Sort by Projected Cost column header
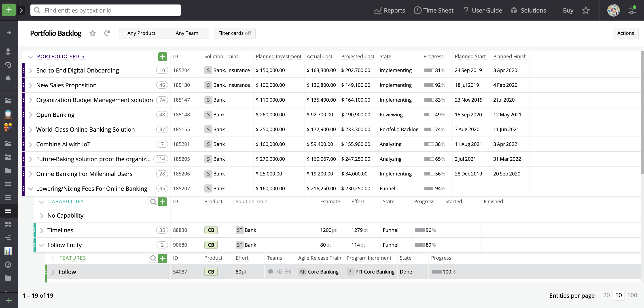The height and width of the screenshot is (308, 644). (x=358, y=57)
